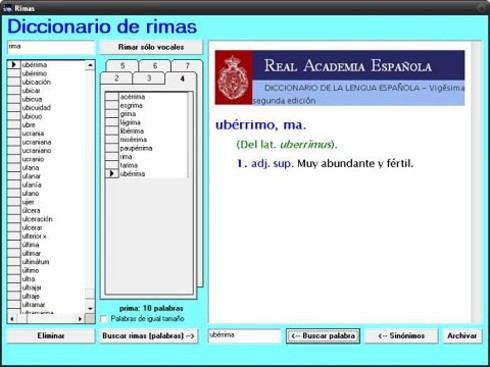
Task: Click the Real Academia Española crest logo
Action: (x=233, y=77)
